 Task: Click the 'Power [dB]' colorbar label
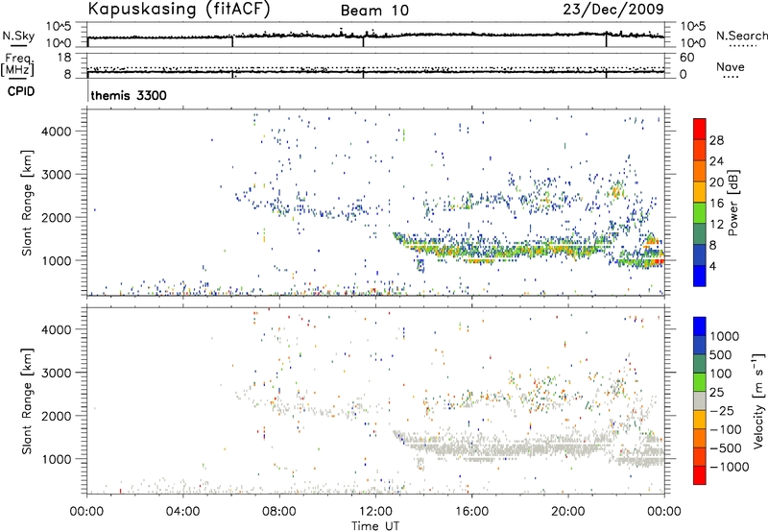732,203
